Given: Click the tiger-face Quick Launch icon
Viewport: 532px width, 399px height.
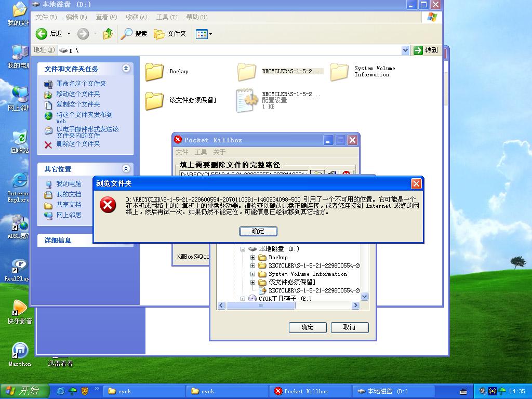Looking at the screenshot, I should [85, 391].
